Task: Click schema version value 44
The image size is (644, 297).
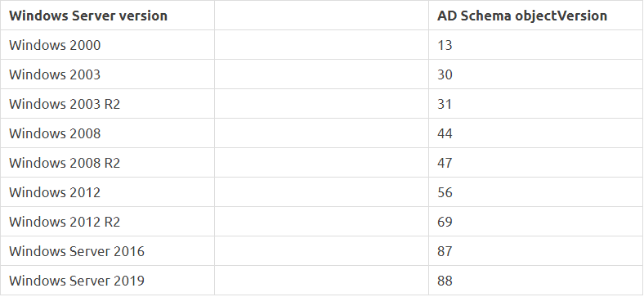Action: coord(445,133)
